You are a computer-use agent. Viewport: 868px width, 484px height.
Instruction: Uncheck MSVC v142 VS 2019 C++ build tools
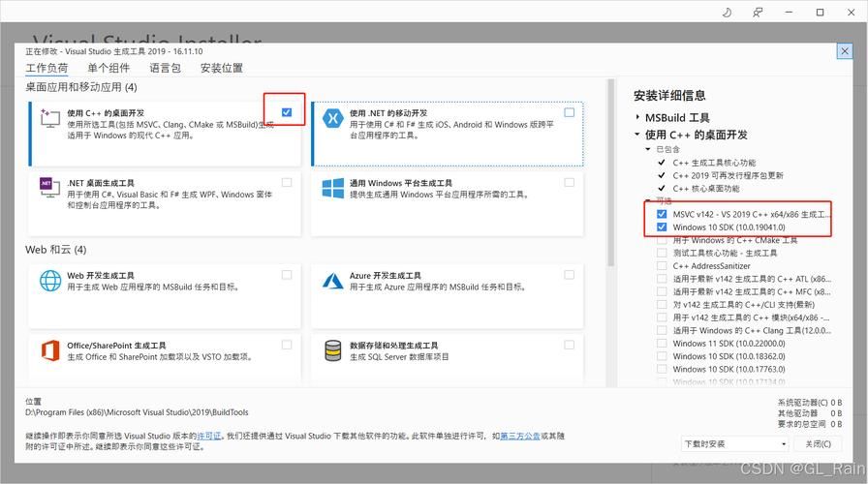tap(662, 214)
